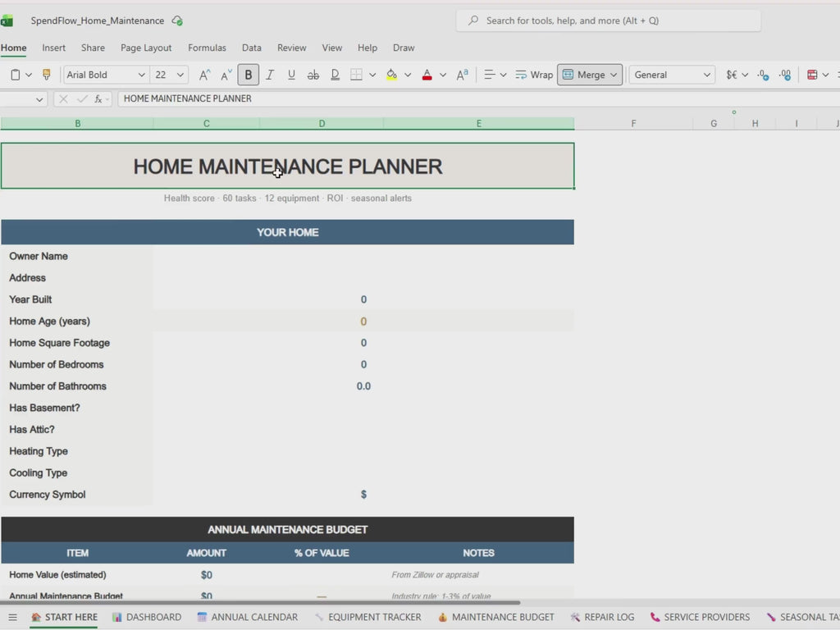Open the Formulas ribbon tab

pos(207,48)
